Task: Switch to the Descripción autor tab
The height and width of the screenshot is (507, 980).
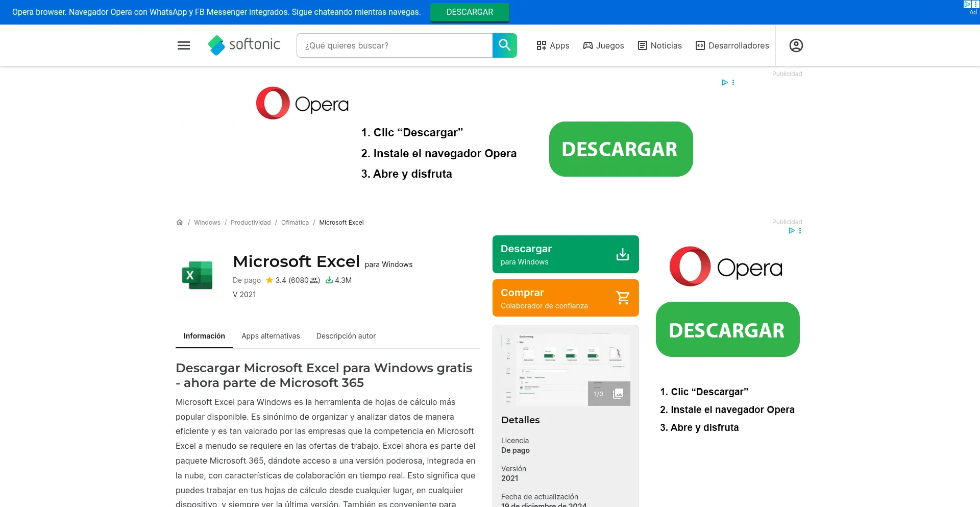Action: click(346, 336)
